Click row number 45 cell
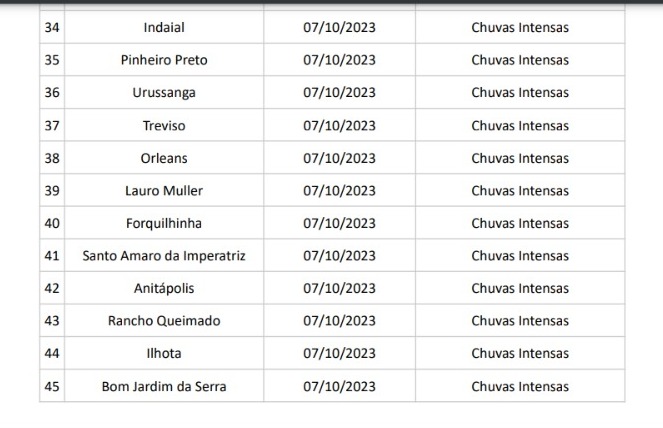The image size is (663, 428). tap(52, 386)
